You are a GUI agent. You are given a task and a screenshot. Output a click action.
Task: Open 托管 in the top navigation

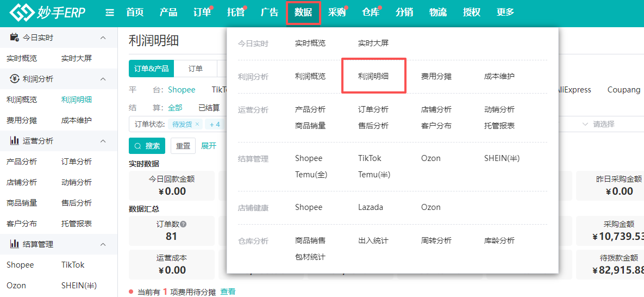236,13
